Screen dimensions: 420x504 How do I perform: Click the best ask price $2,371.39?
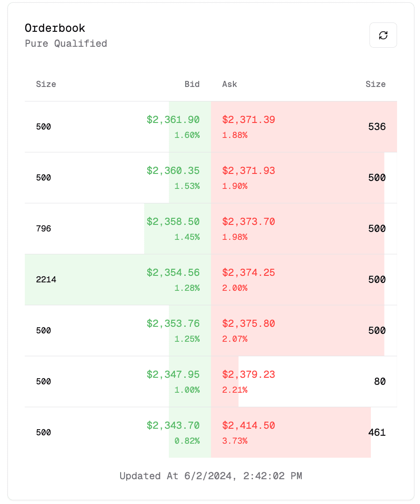point(248,120)
